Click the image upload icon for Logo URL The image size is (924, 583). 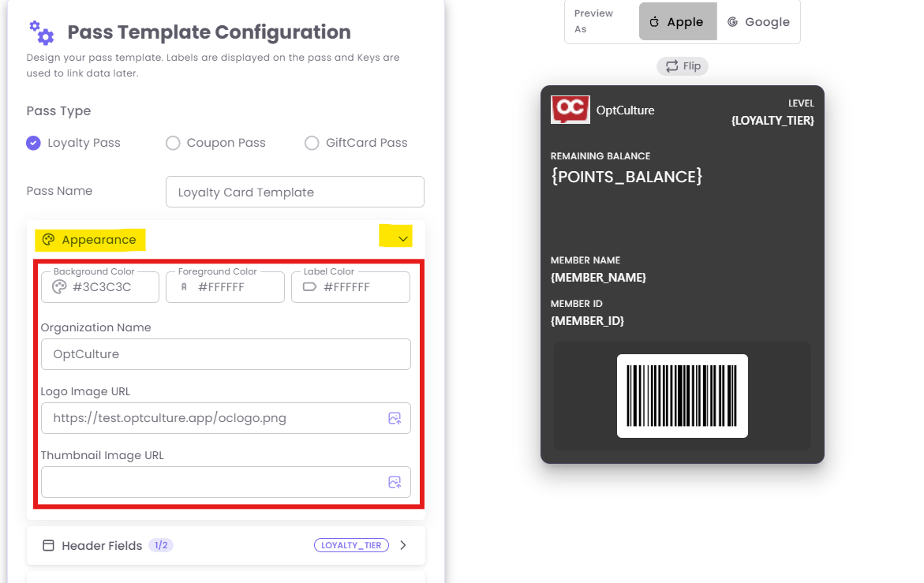coord(395,418)
